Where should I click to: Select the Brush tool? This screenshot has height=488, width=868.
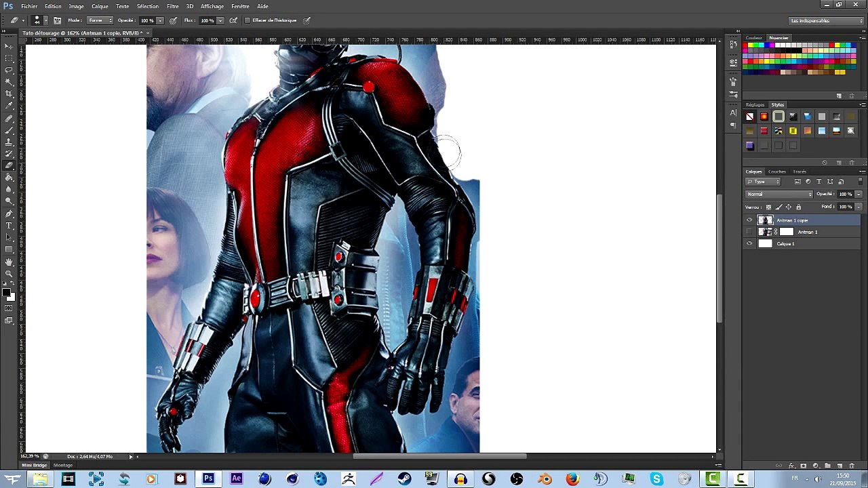click(x=9, y=129)
